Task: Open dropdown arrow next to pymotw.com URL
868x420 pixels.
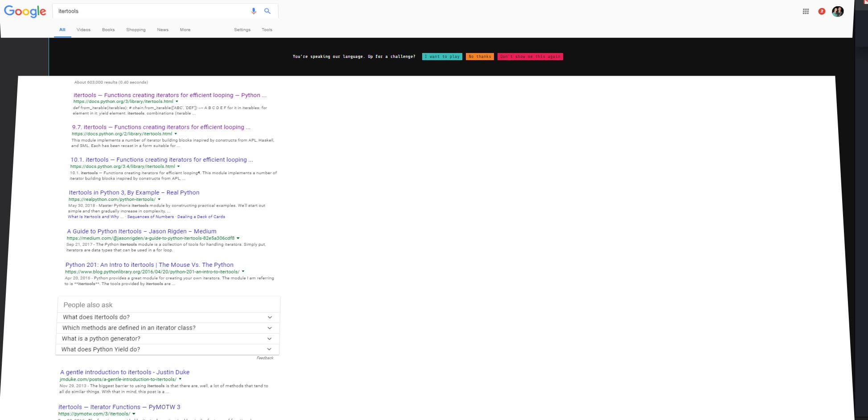Action: 134,414
